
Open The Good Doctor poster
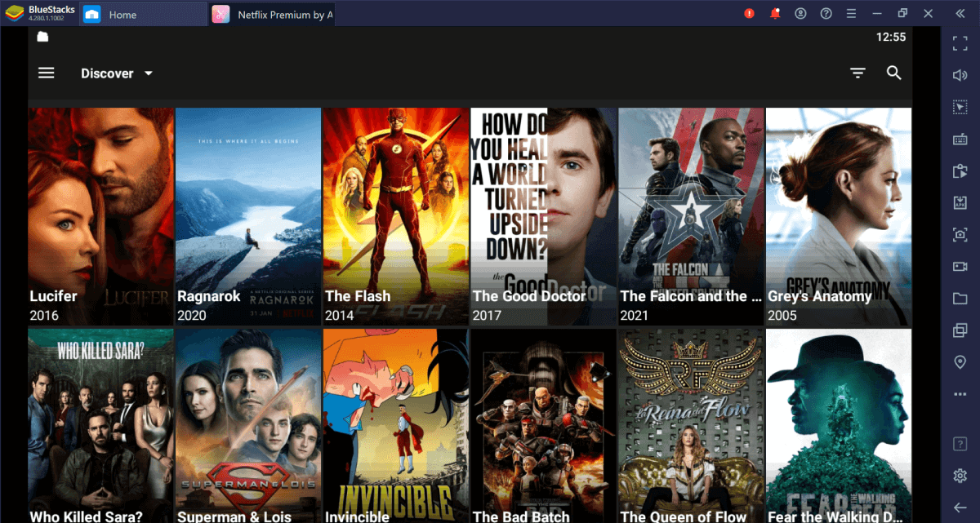pyautogui.click(x=543, y=217)
